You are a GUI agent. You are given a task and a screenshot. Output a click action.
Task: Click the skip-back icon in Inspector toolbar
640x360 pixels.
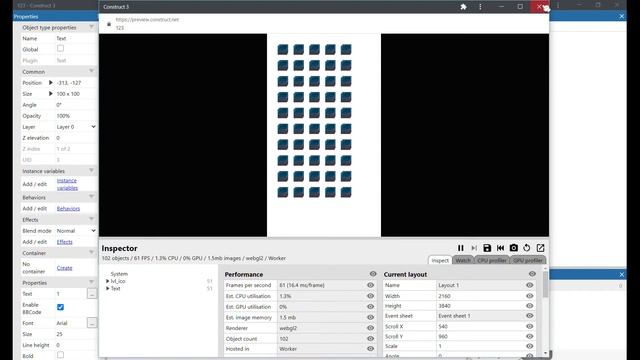coord(500,248)
